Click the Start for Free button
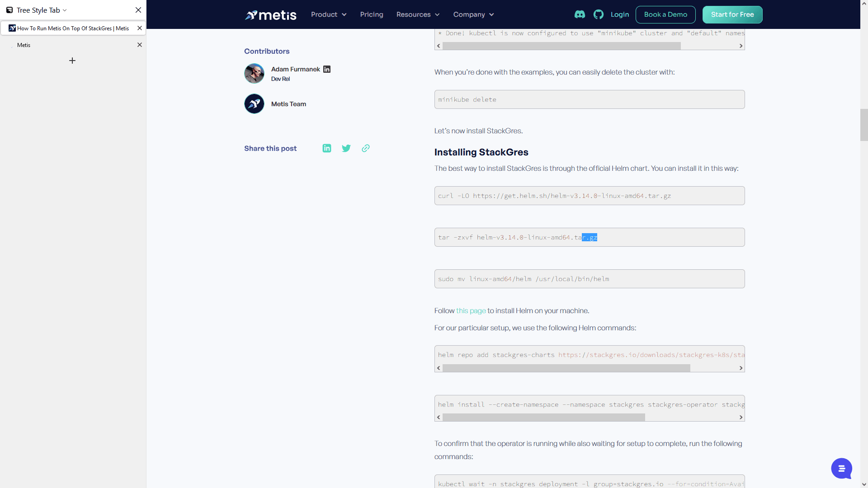Screen dimensions: 868x488 click(732, 14)
